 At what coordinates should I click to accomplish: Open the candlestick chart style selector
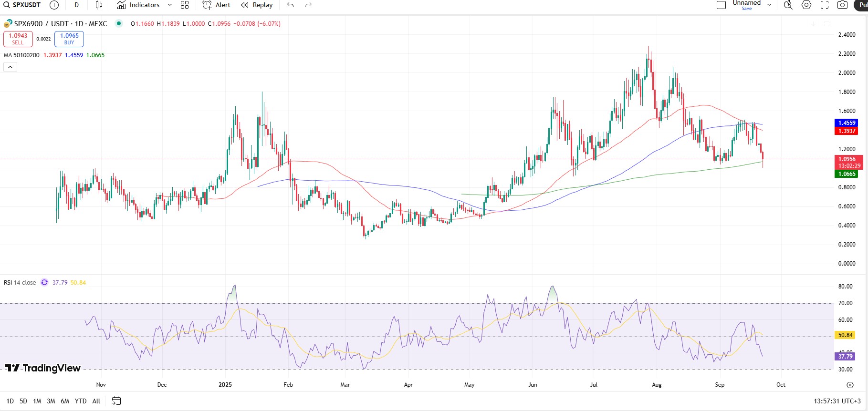(x=99, y=5)
